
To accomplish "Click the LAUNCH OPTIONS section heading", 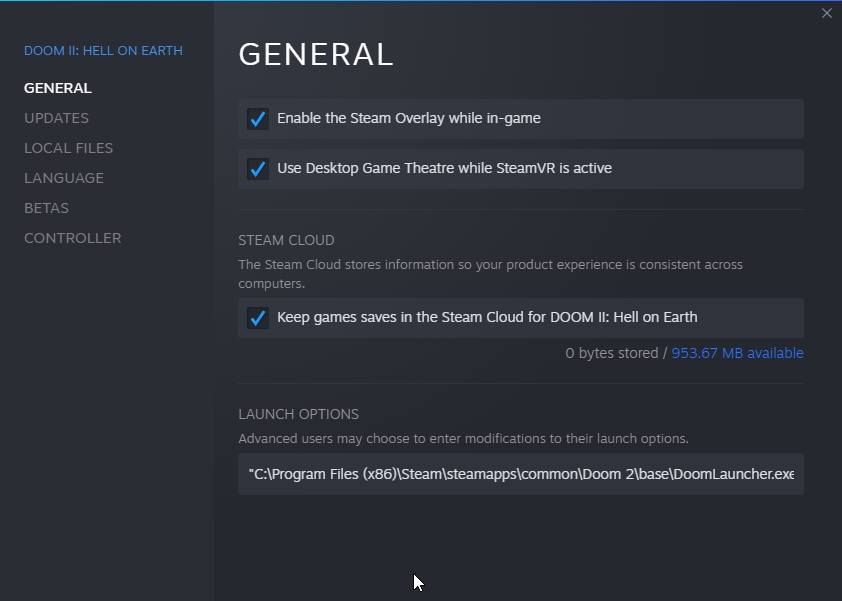I will pos(298,414).
